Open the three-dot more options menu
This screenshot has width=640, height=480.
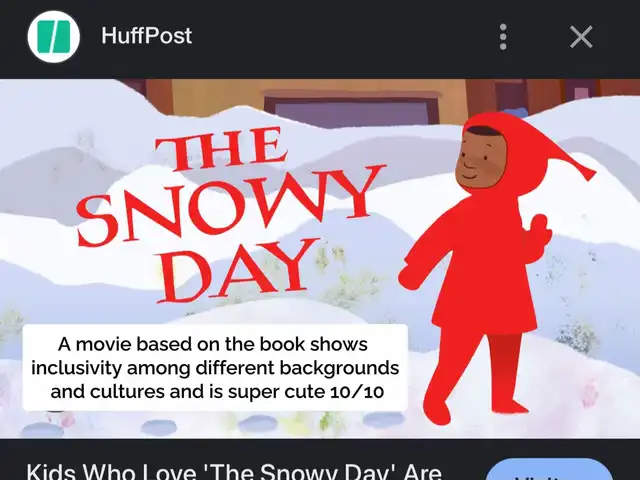[x=503, y=37]
